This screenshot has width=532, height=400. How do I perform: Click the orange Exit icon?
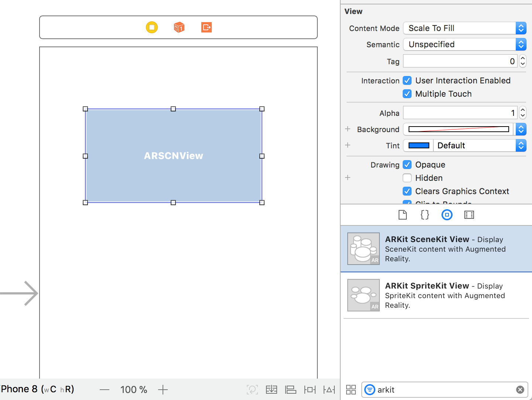coord(207,27)
